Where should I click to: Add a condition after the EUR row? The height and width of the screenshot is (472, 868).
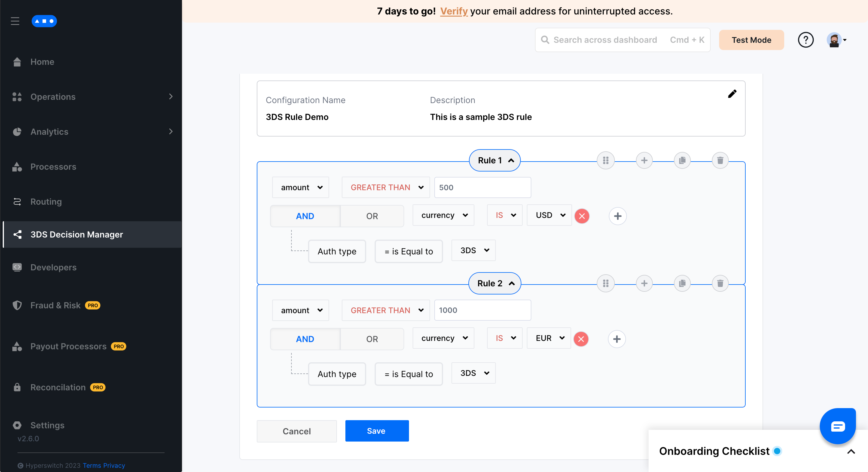617,339
